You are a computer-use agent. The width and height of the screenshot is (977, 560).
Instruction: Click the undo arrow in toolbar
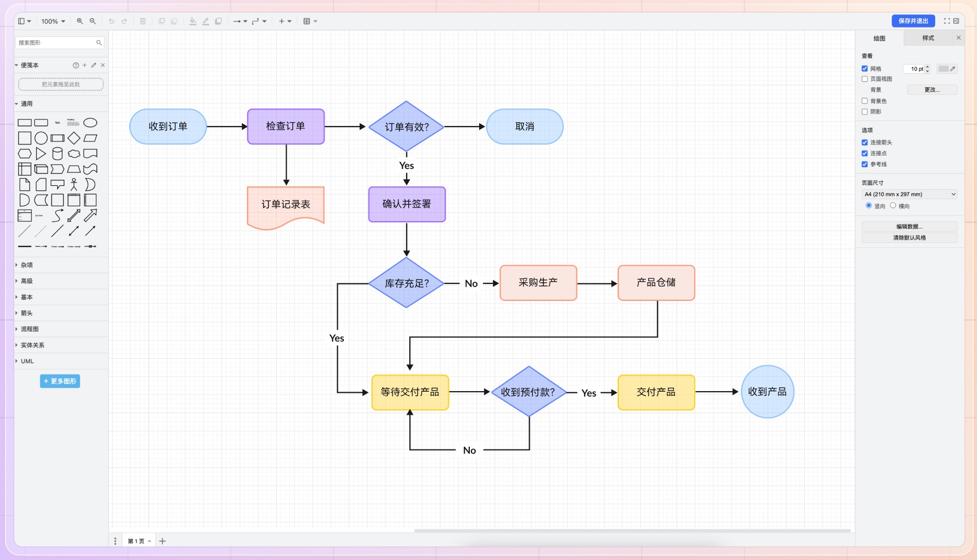112,21
